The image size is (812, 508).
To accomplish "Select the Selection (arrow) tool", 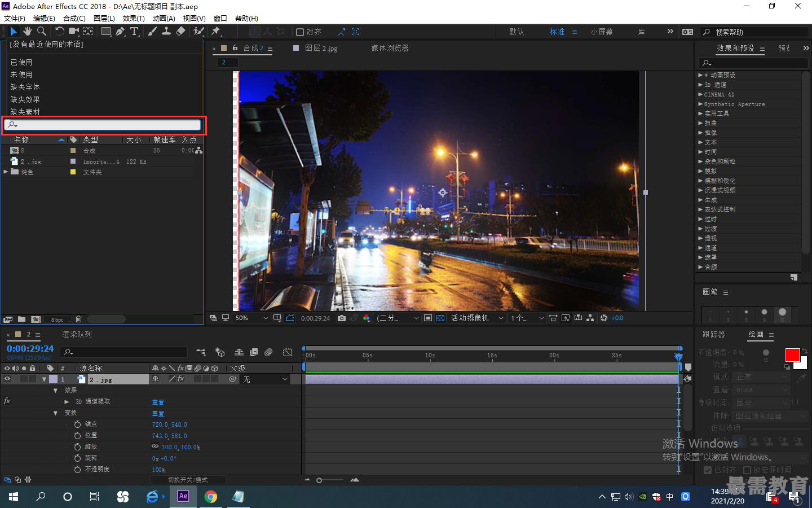I will click(14, 32).
